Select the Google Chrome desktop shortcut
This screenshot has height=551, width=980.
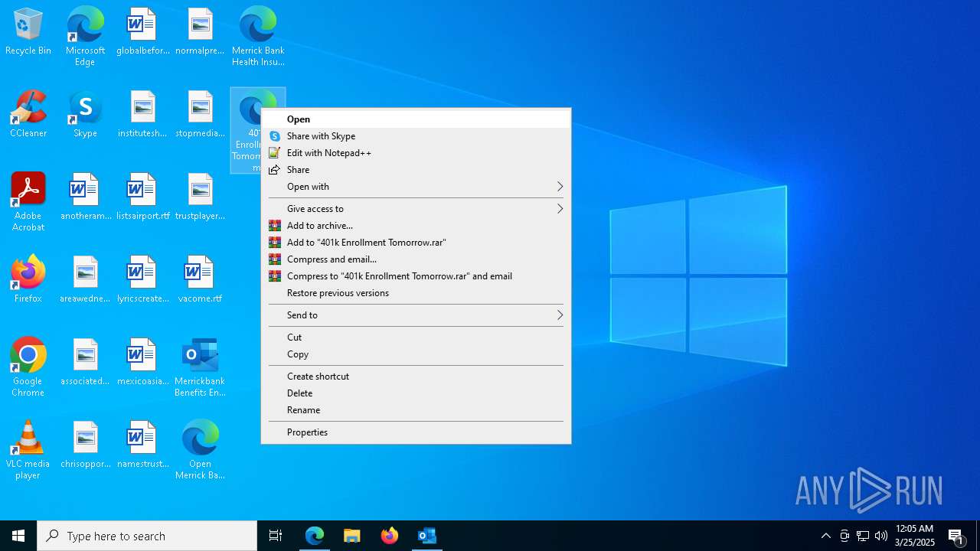(x=28, y=367)
